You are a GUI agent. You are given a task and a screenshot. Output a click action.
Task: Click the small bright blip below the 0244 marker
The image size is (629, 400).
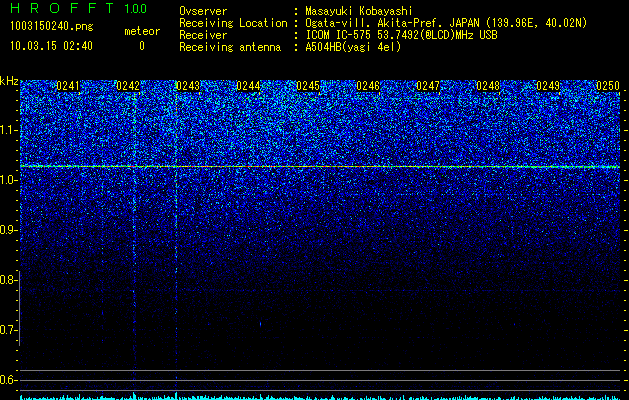click(x=261, y=323)
